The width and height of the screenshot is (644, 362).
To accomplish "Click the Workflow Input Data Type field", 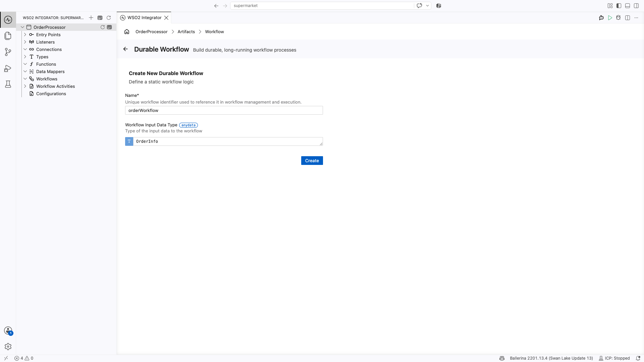I will click(x=228, y=141).
